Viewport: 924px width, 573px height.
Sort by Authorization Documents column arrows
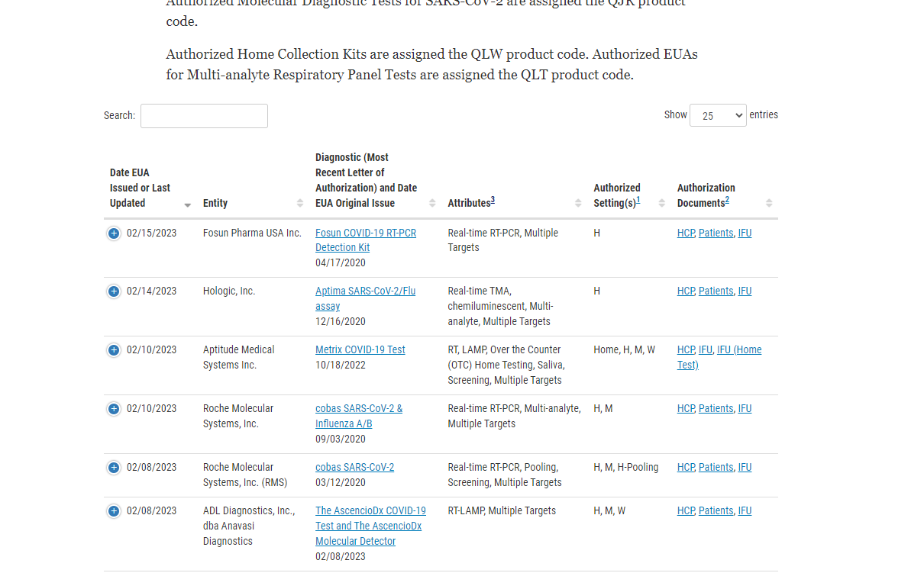coord(769,204)
